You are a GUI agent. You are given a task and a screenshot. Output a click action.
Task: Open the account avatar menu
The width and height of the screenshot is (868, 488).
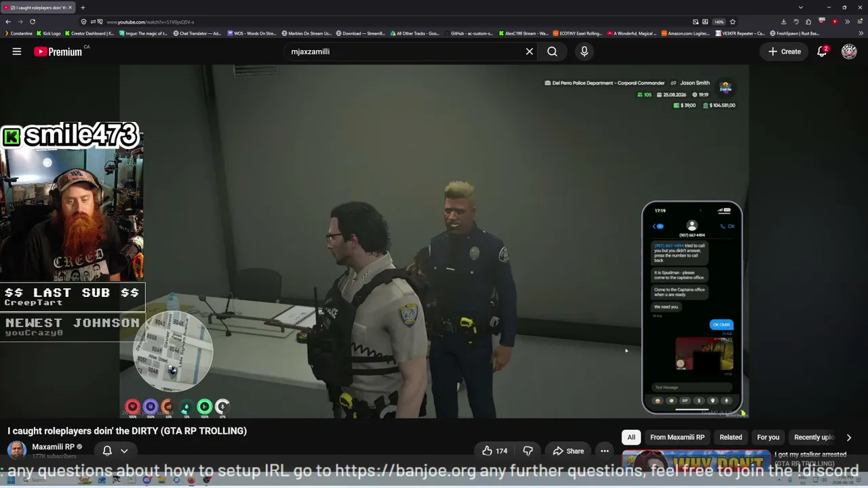coord(849,52)
